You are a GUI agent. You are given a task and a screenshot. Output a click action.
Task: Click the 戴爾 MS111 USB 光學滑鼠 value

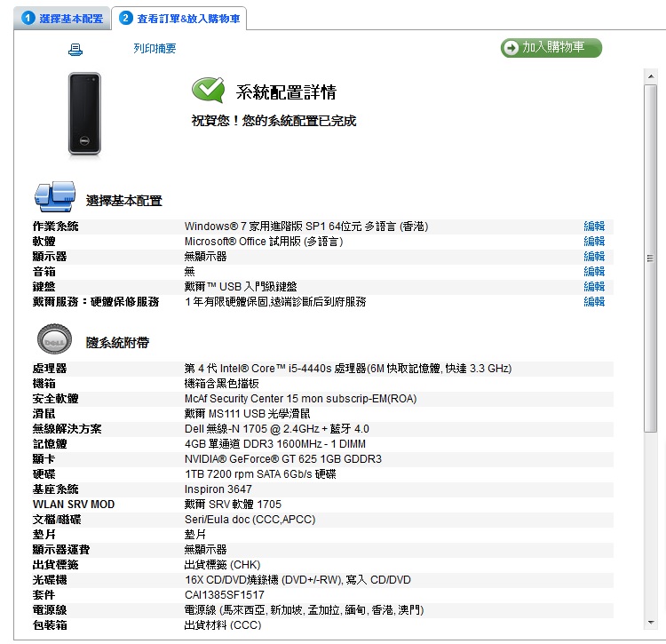[247, 414]
